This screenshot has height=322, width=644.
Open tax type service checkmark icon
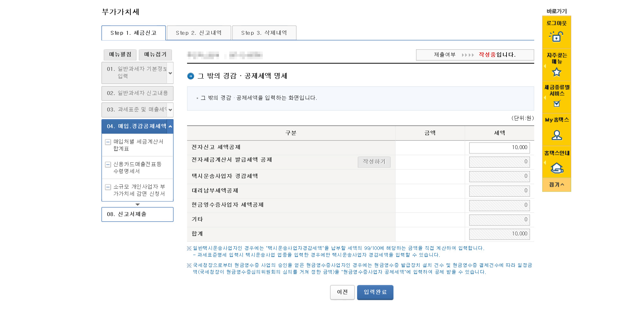[x=557, y=104]
